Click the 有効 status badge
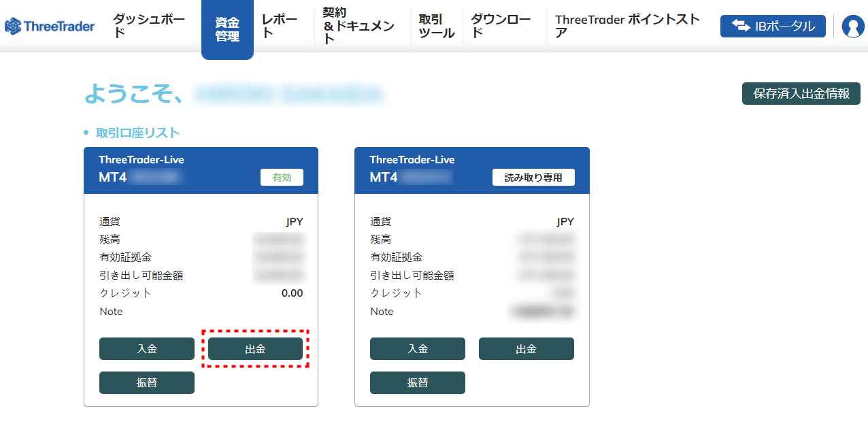868x445 pixels. click(x=282, y=177)
